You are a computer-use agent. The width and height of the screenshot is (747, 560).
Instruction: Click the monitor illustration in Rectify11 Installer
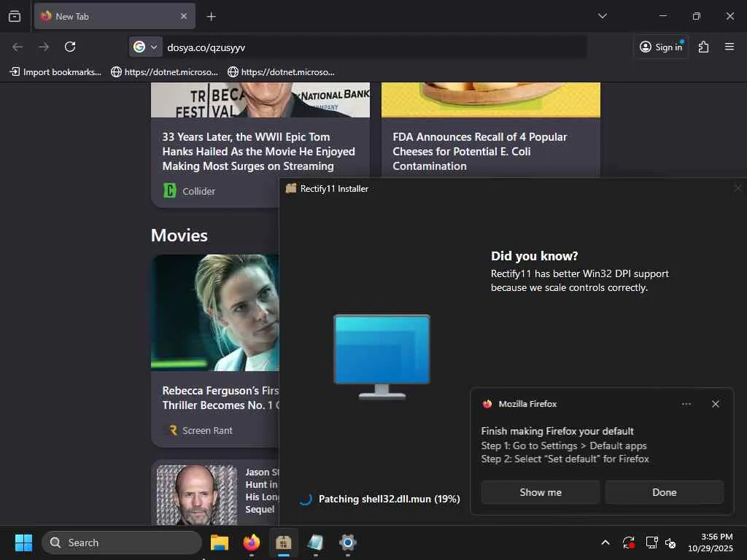tap(382, 356)
